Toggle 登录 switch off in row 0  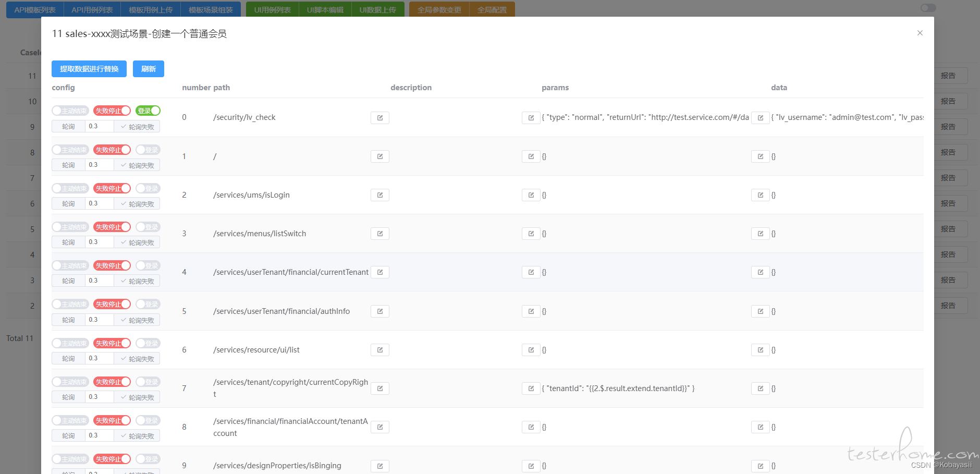click(x=148, y=111)
